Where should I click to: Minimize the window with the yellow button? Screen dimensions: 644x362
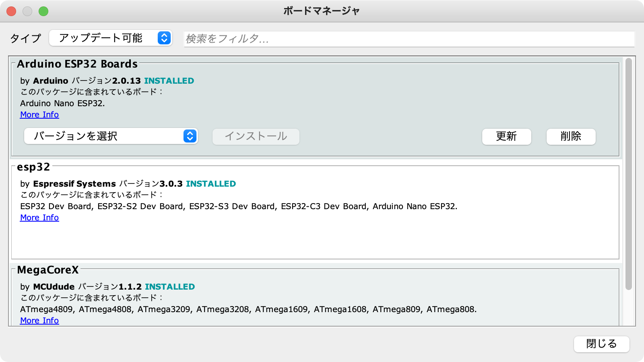coord(27,11)
